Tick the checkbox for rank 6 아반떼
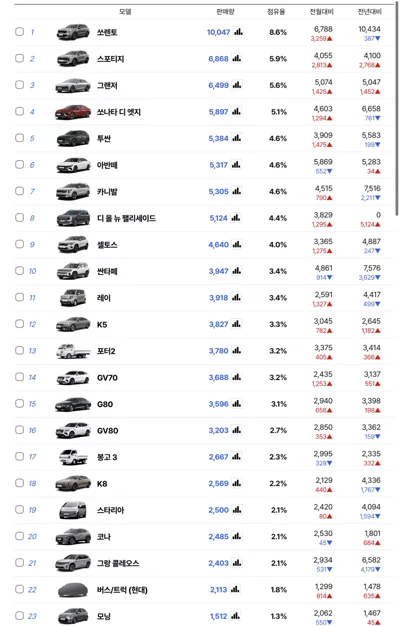Viewport: 401px width, 626px height. click(x=19, y=164)
